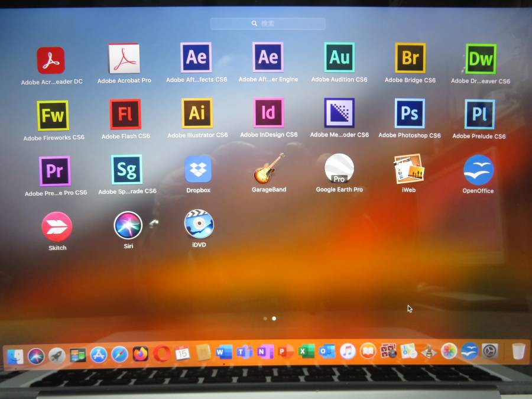Launch Adobe Fireworks CS6
The width and height of the screenshot is (532, 399).
click(53, 115)
